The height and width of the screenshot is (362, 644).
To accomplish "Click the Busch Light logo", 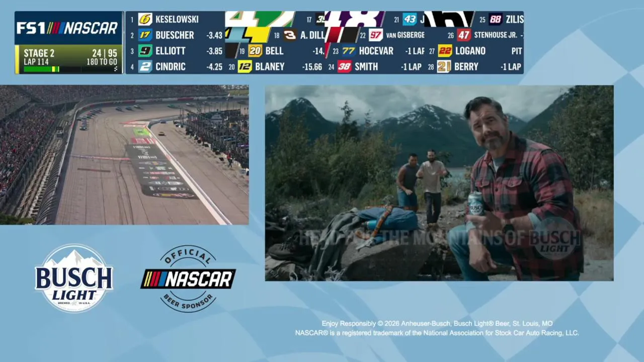I will pyautogui.click(x=74, y=278).
